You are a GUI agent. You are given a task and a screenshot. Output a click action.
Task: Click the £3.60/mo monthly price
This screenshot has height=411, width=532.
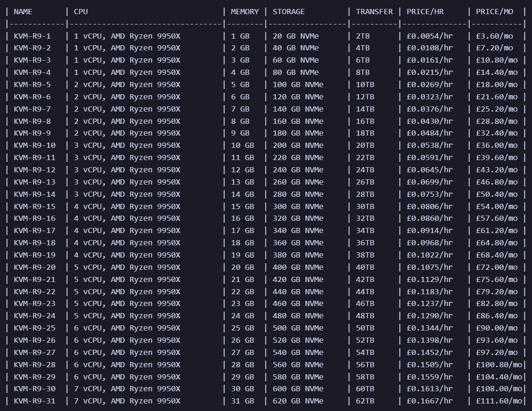coord(494,36)
